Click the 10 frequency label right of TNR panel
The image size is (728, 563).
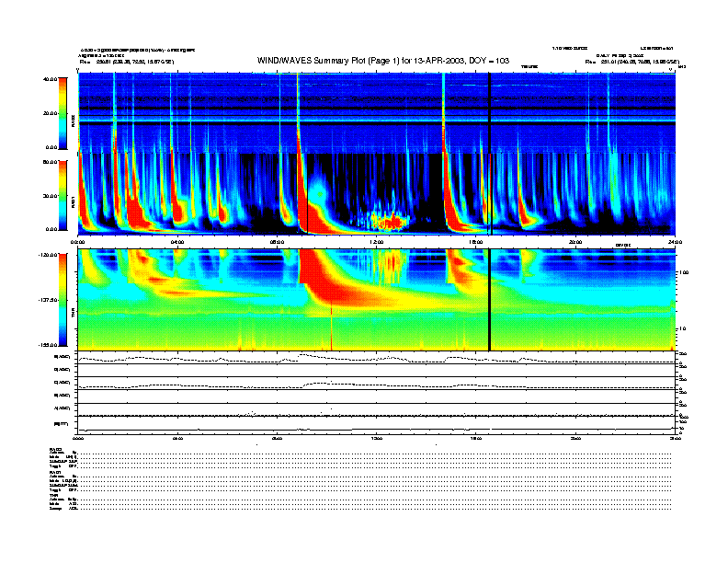point(684,329)
